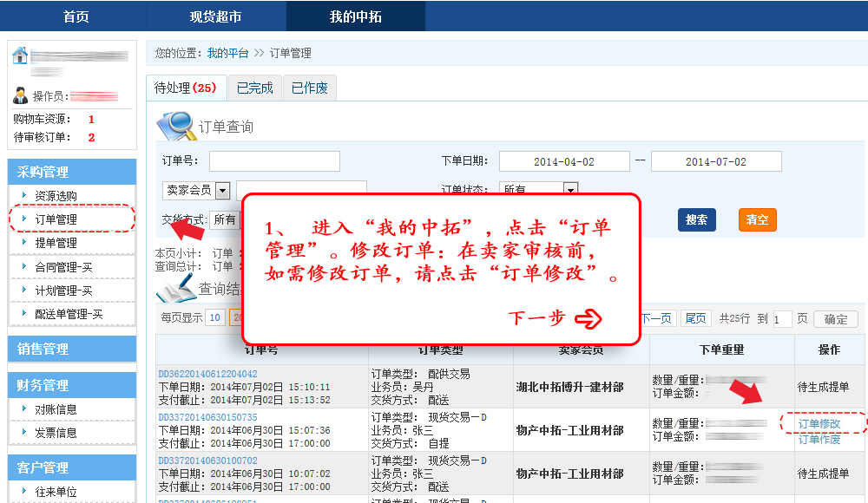The image size is (868, 503).
Task: Click the arrow bullet beside 往来单位
Action: (24, 492)
